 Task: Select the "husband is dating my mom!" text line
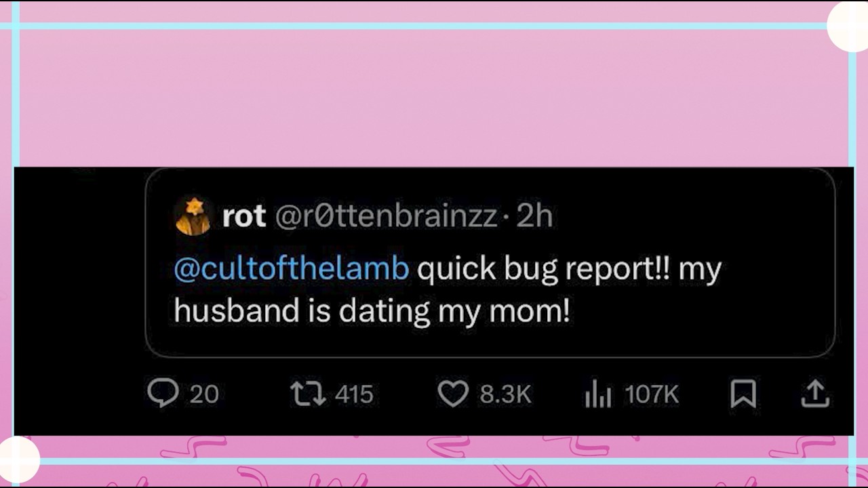(372, 312)
